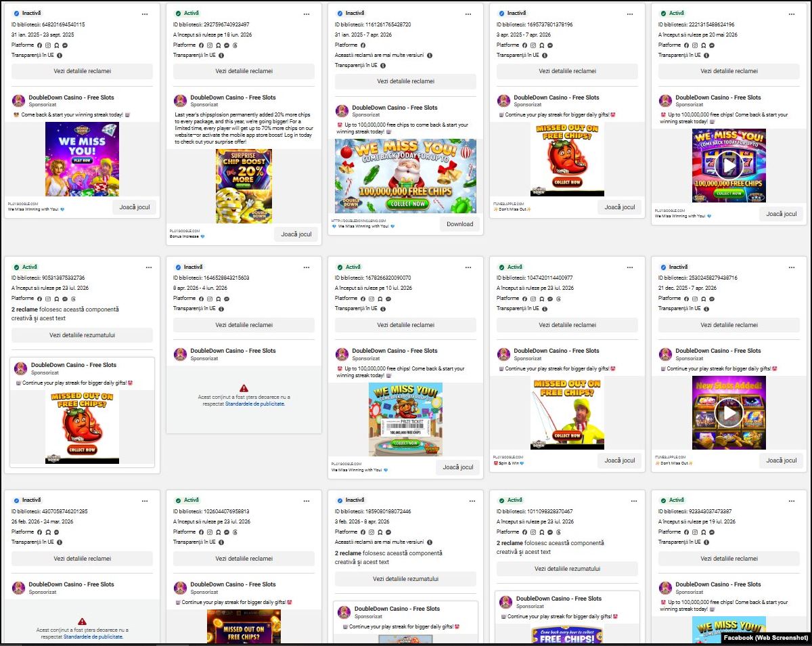Click the Instagram platform icon on ad 648201694540115
The width and height of the screenshot is (812, 646).
(x=48, y=45)
